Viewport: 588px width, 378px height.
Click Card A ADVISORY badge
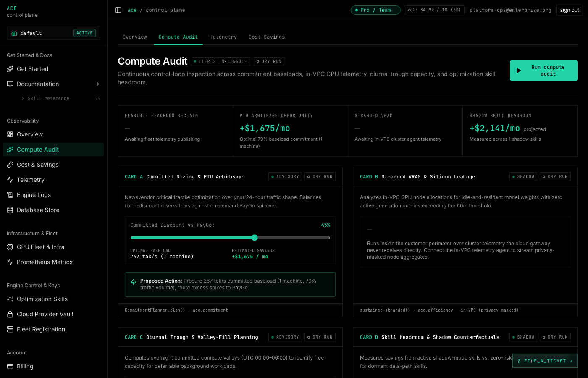[x=285, y=177]
